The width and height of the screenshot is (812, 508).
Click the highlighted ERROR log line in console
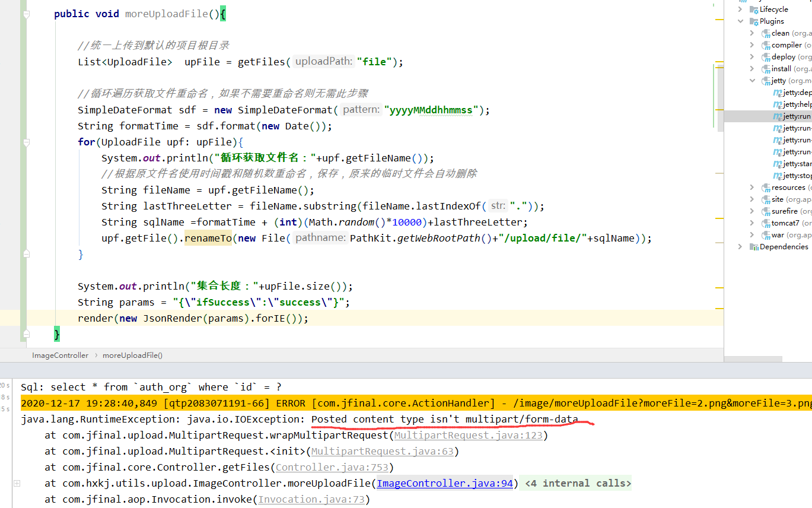pyautogui.click(x=416, y=404)
